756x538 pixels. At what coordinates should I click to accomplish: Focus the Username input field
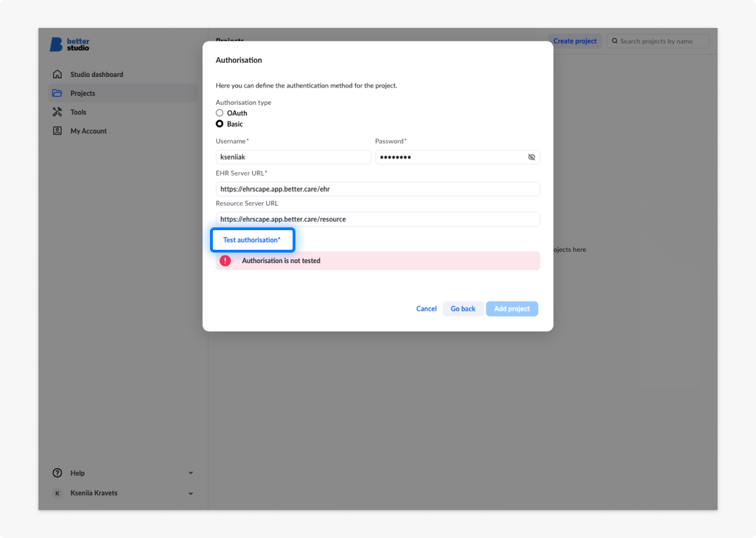(293, 157)
